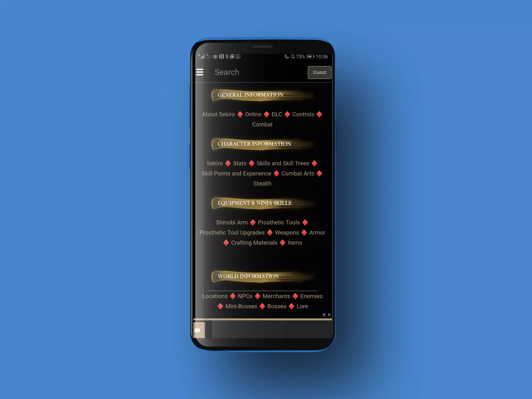The image size is (532, 399).
Task: Open the Locations link
Action: (x=214, y=296)
